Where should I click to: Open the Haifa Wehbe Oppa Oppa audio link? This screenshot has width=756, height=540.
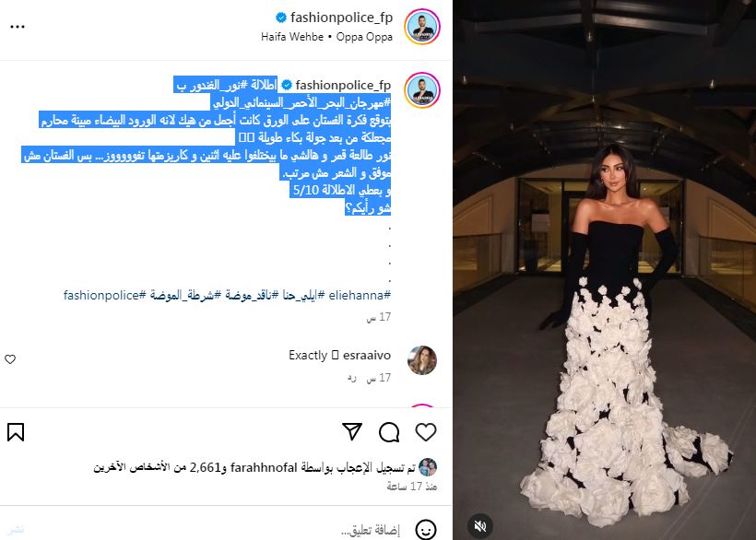point(327,37)
